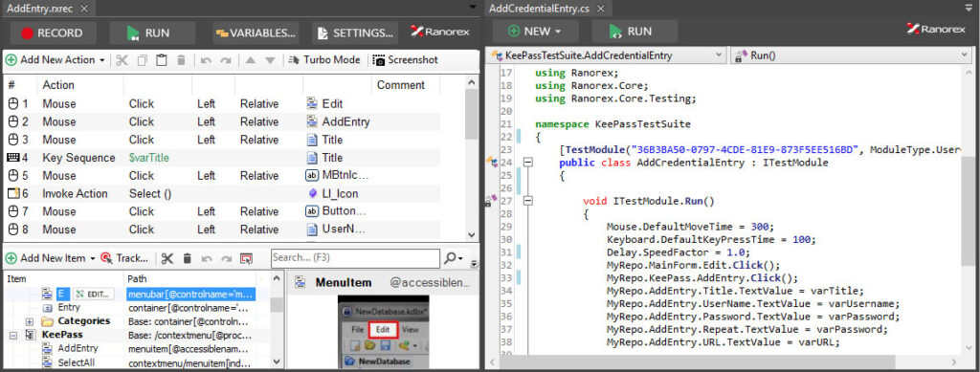
Task: Click the Cut icon in actions toolbar
Action: [x=122, y=60]
